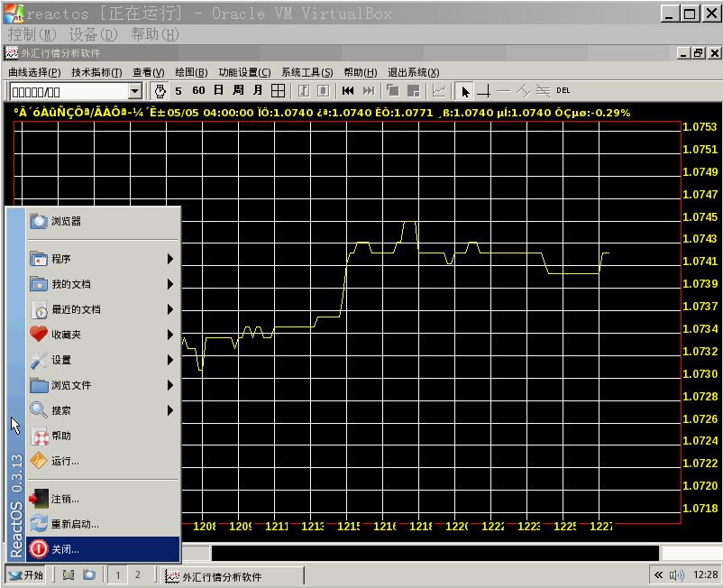Select the trend line drawing tool
The image size is (723, 588).
pyautogui.click(x=524, y=91)
